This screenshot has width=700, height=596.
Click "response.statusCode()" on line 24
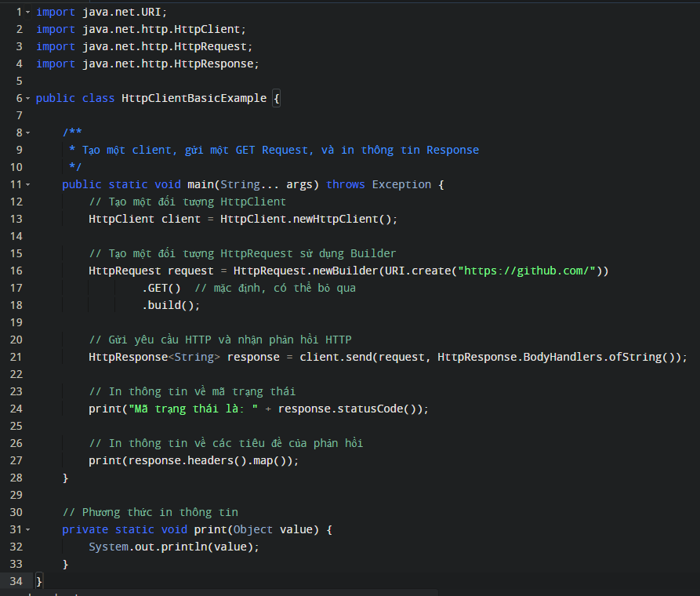pos(347,409)
